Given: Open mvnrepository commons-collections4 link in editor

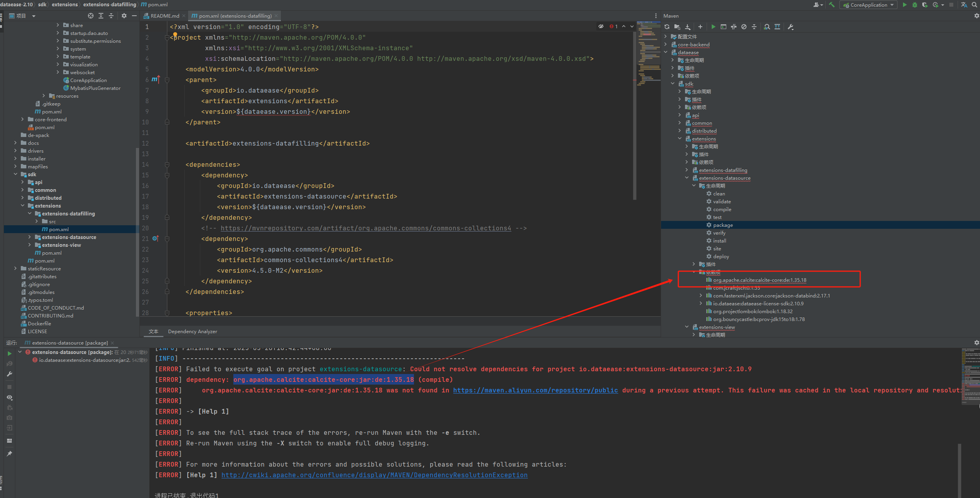Looking at the screenshot, I should tap(366, 228).
